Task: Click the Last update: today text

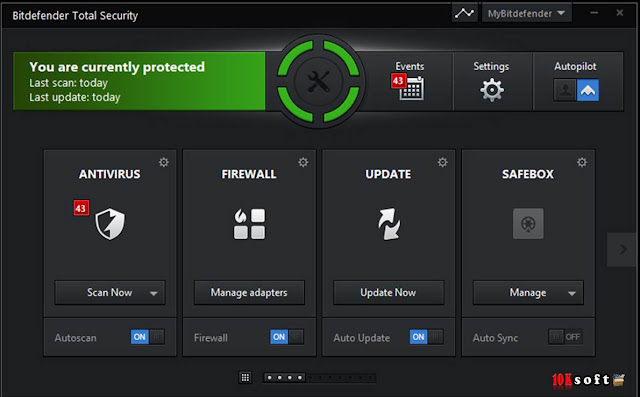Action: (75, 98)
